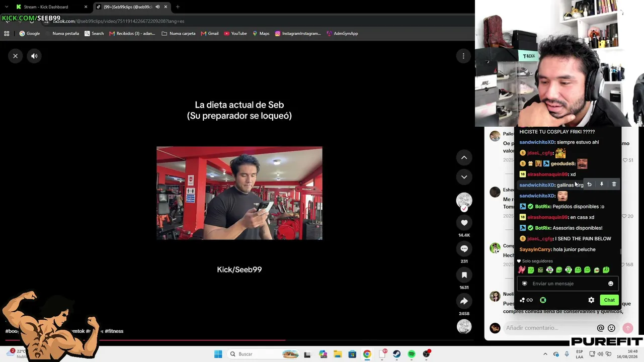Click username SayayinCarry in chat
Viewport: 644px width, 362px height.
coord(535,249)
